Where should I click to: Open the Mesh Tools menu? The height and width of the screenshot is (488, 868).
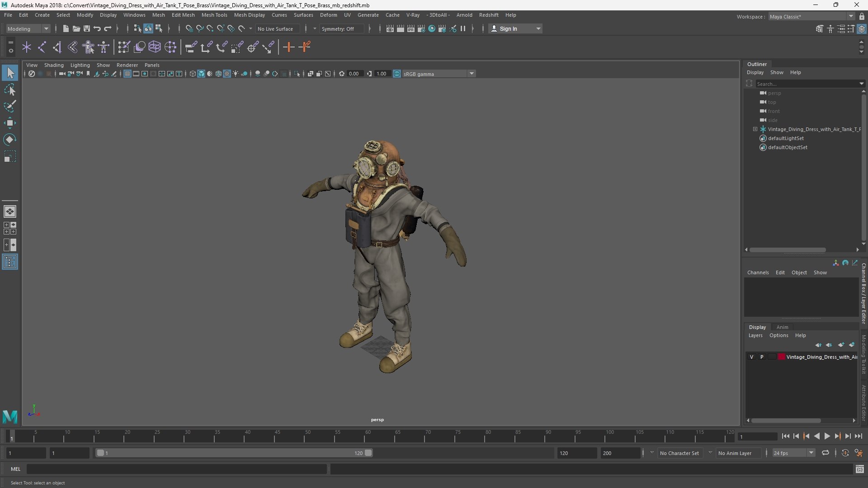point(214,15)
